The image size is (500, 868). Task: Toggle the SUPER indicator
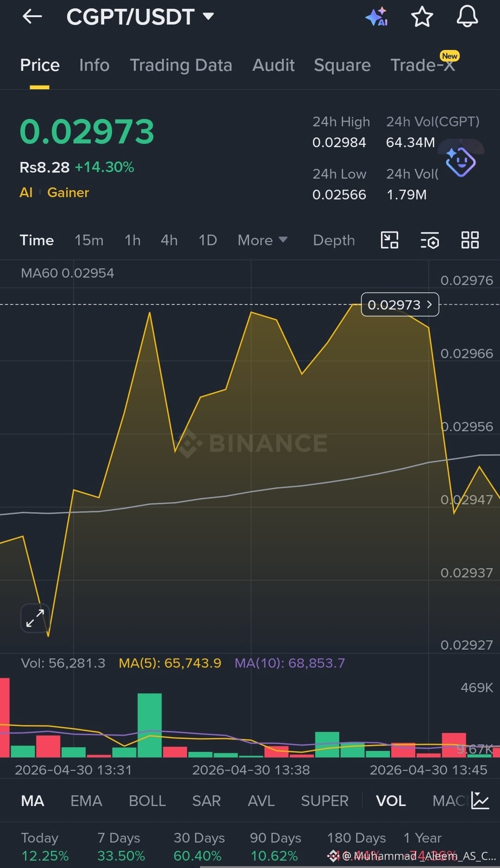click(325, 801)
